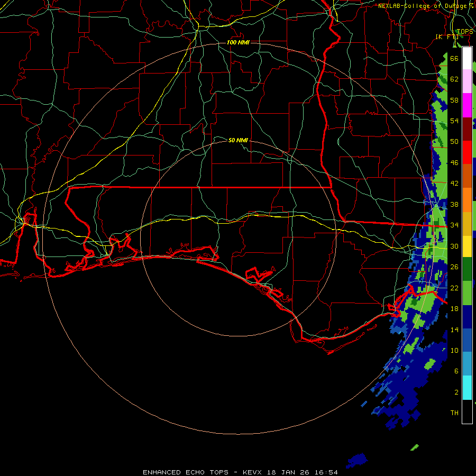Screen dimensions: 476x476
Task: Click the 10 legend value
Action: 454,351
